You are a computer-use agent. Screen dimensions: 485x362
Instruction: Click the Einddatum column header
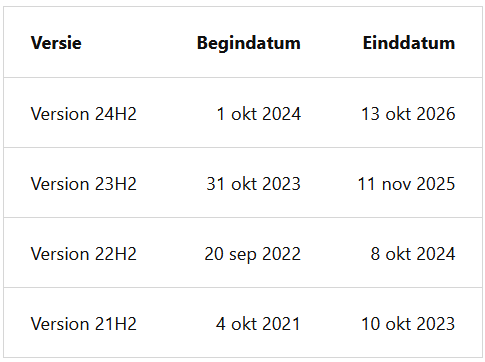pyautogui.click(x=409, y=43)
